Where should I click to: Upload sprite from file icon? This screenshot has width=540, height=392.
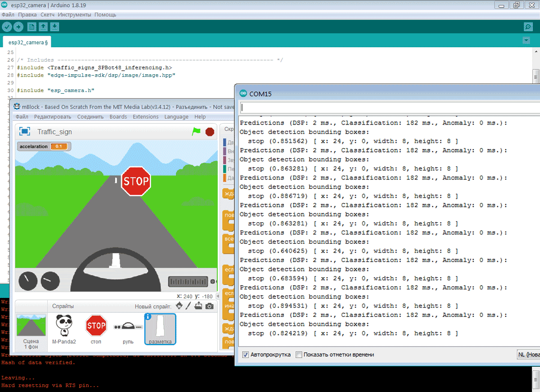click(x=198, y=306)
